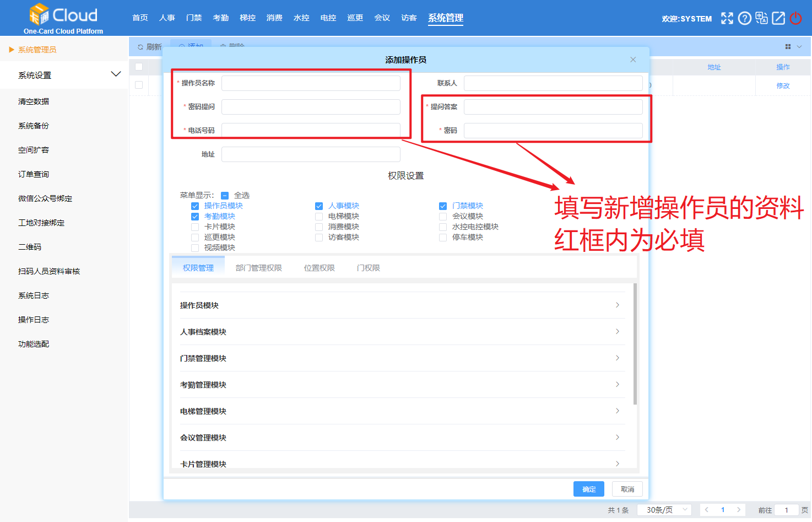Uncheck the 人事模块 checkbox
This screenshot has width=812, height=522.
(319, 206)
